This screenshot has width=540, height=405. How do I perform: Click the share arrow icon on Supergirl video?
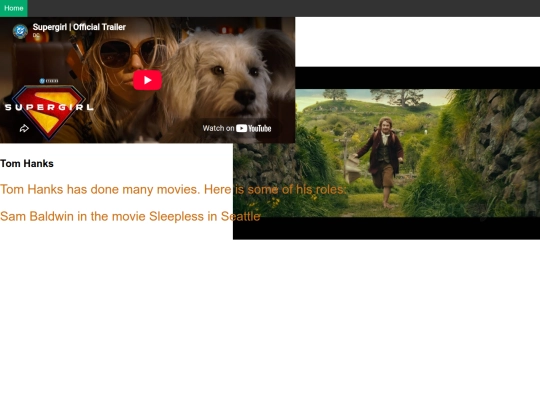(24, 128)
